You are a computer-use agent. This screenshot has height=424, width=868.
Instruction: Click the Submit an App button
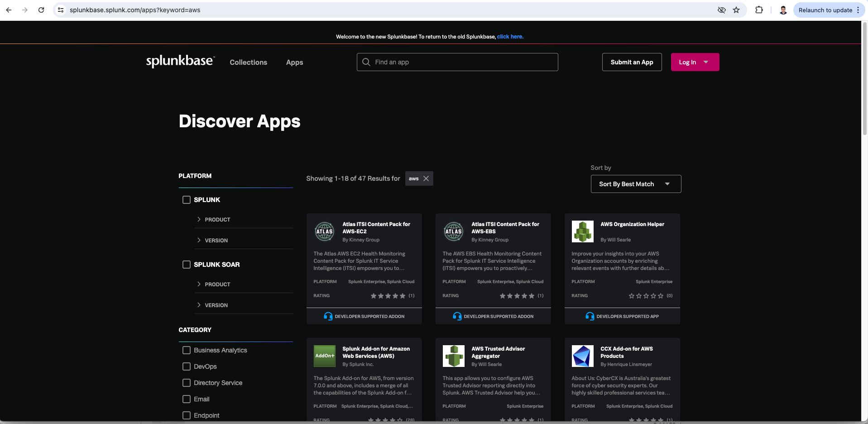(x=632, y=62)
